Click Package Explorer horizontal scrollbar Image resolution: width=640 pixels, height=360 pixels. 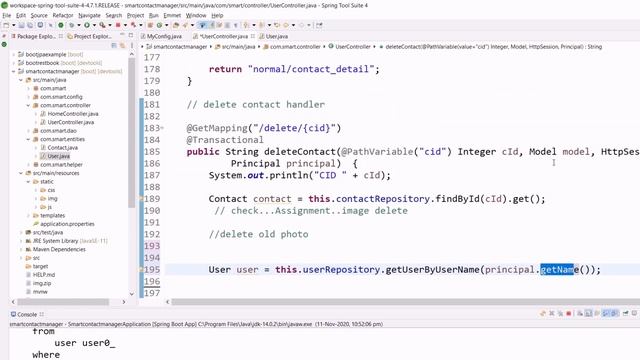click(63, 302)
